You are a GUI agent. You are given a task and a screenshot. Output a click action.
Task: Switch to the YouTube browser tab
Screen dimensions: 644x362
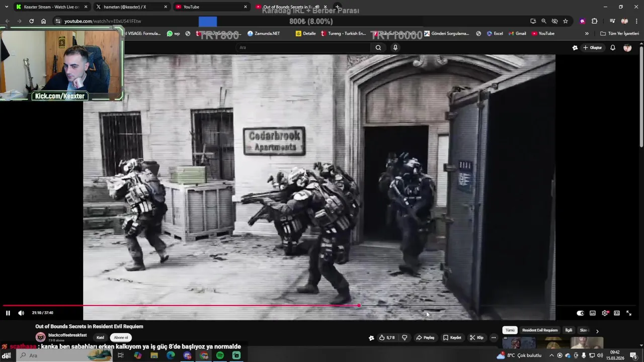coord(211,7)
